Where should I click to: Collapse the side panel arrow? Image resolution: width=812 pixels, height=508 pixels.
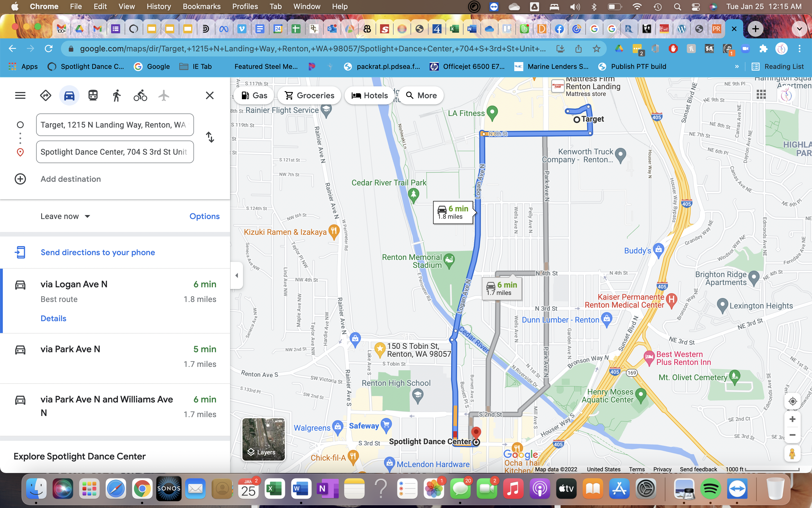click(x=237, y=275)
